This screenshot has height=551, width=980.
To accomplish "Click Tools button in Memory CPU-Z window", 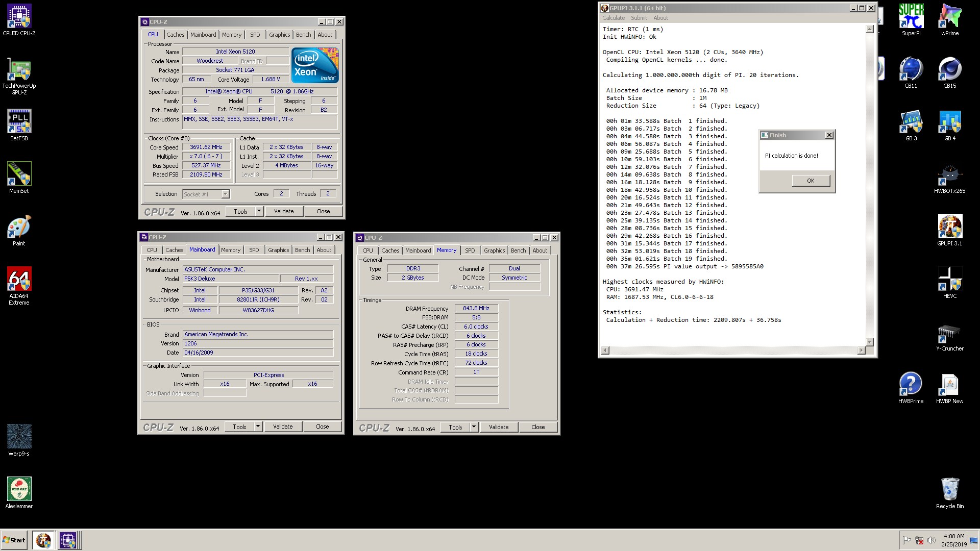I will (x=455, y=427).
